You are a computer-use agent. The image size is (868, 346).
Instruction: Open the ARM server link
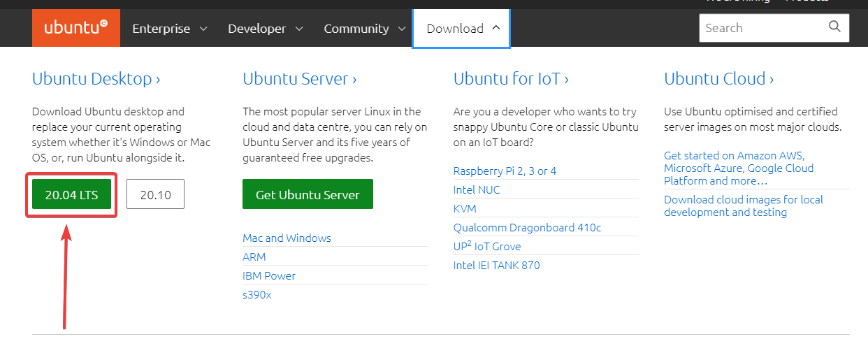point(254,257)
